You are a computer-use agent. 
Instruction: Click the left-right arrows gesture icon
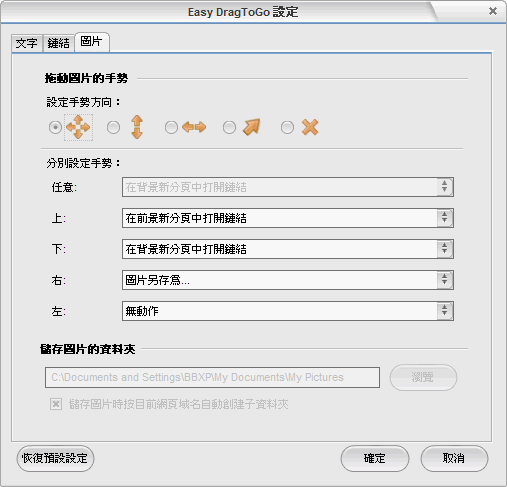pos(194,127)
